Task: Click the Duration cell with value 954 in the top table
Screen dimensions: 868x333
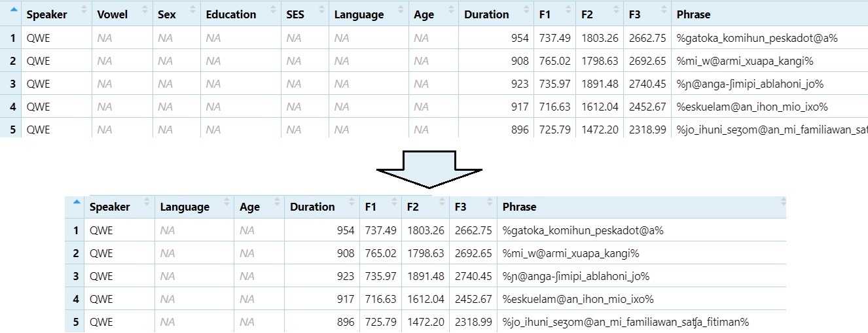Action: [519, 38]
